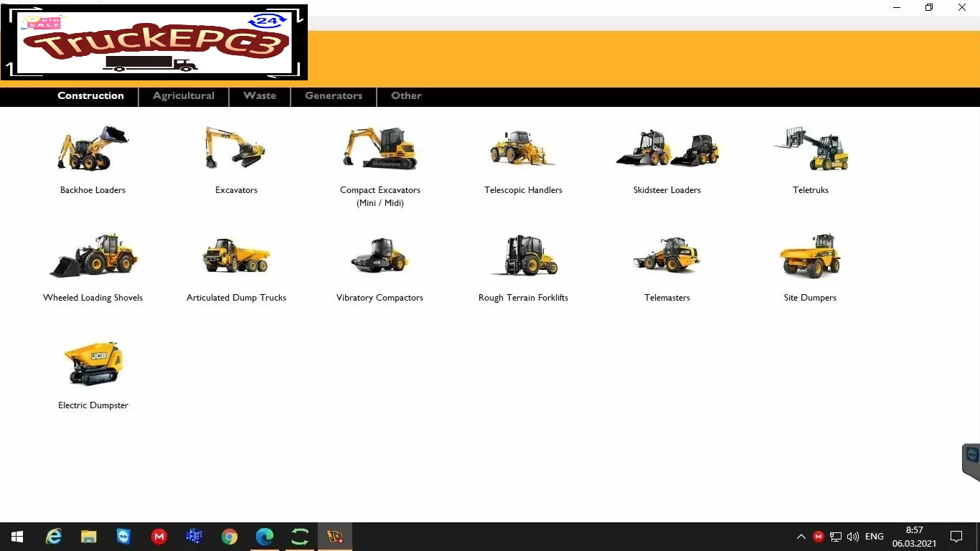The image size is (980, 551).
Task: Switch to the Generators tab
Action: (x=333, y=95)
